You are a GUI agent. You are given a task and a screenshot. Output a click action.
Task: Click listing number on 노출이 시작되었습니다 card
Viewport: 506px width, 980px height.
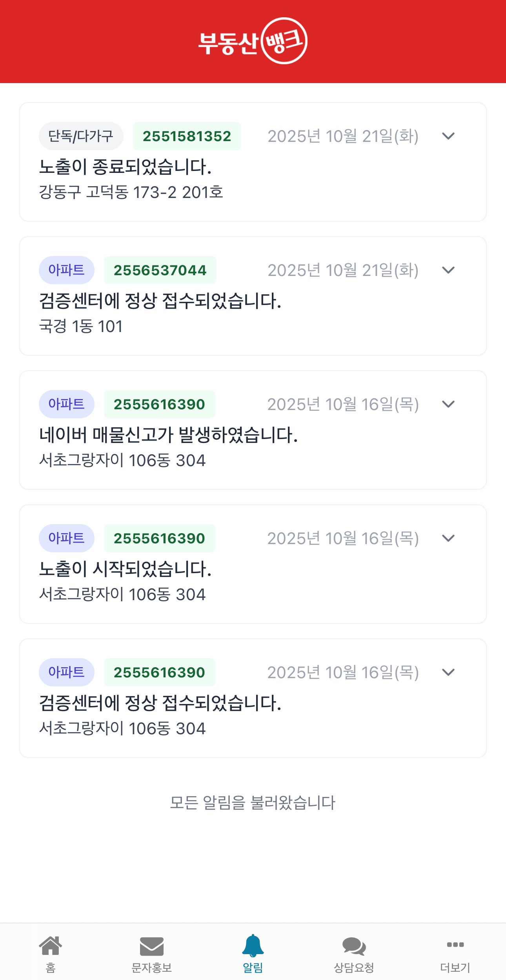click(x=159, y=538)
